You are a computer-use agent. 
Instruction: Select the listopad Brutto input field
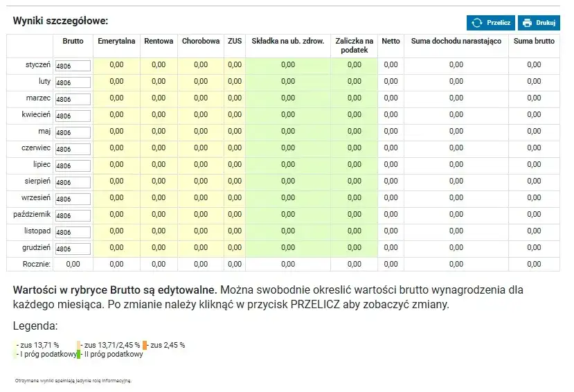[73, 232]
